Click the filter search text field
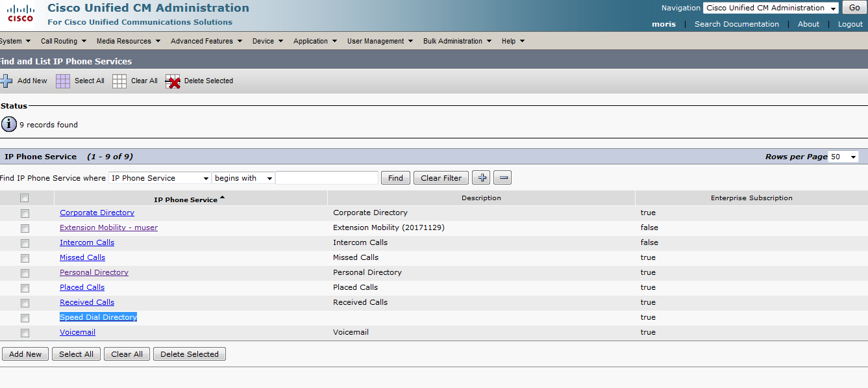The width and height of the screenshot is (868, 388). pos(327,178)
